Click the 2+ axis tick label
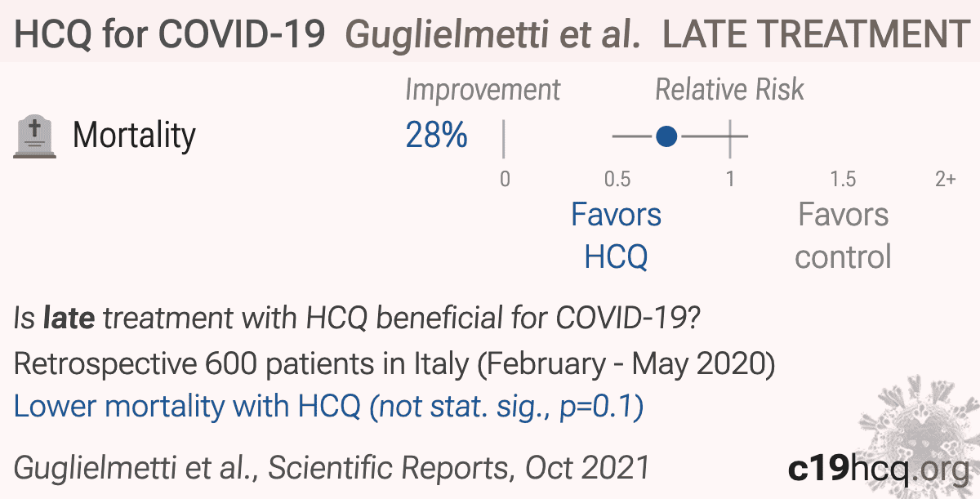The image size is (980, 499). 945,179
